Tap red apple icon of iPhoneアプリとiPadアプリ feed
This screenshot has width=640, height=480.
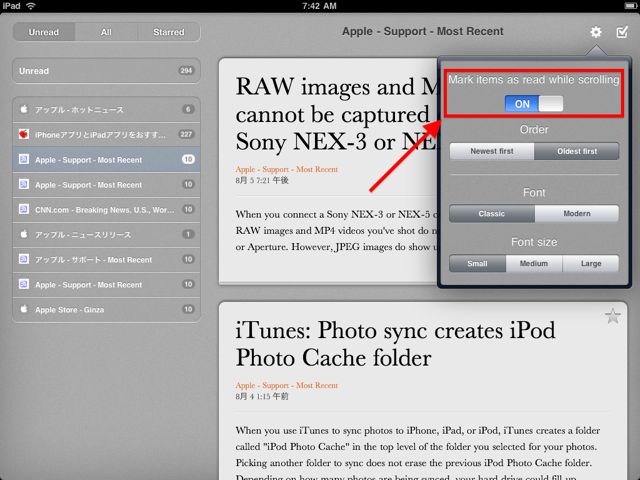click(x=24, y=134)
